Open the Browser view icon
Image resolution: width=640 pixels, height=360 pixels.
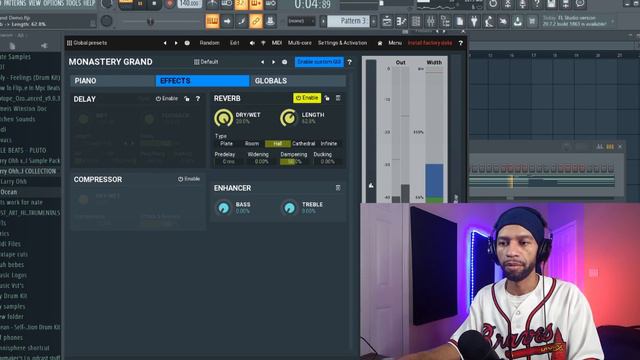coord(445,21)
